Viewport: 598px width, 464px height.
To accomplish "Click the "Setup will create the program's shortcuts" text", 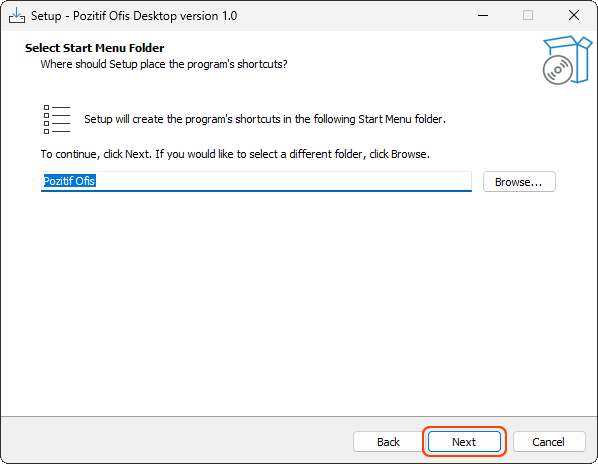I will click(265, 119).
